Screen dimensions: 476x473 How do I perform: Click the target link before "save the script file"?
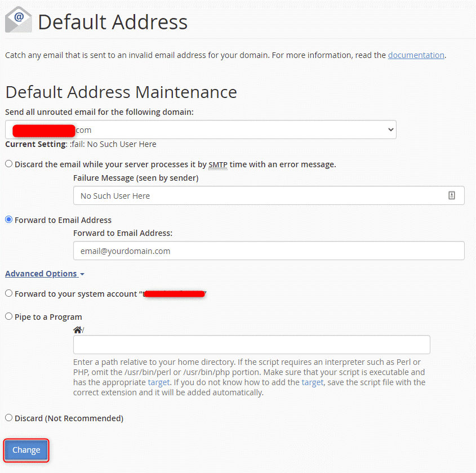[x=312, y=382]
